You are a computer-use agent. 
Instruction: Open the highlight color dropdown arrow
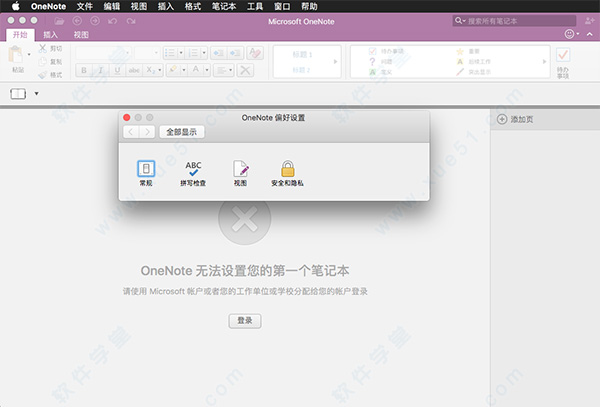coord(184,70)
